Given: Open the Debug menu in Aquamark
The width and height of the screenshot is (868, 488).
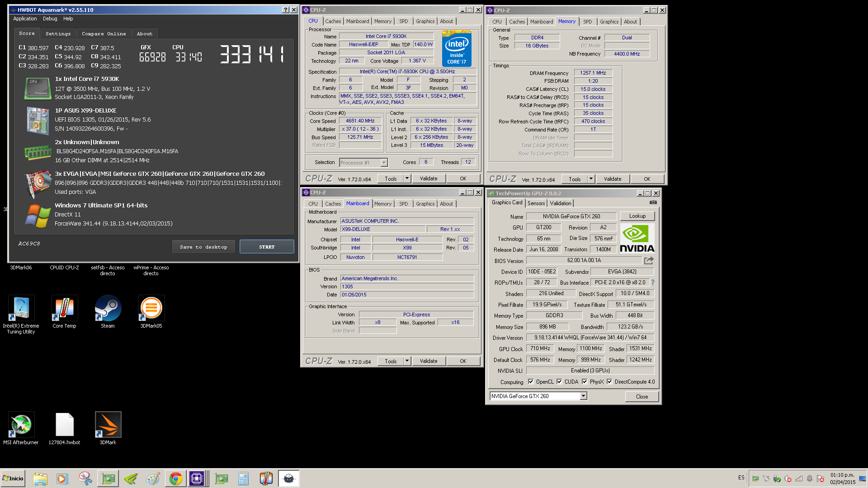Looking at the screenshot, I should 50,19.
